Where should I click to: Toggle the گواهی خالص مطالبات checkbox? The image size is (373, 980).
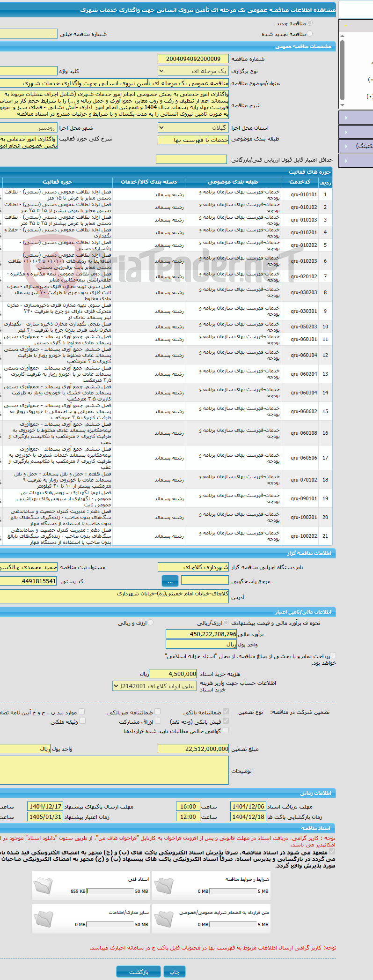[x=226, y=730]
